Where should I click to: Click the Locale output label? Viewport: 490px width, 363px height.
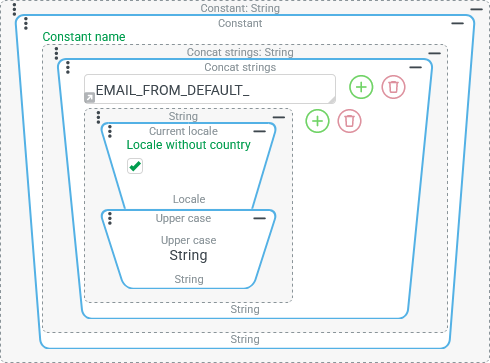point(189,199)
